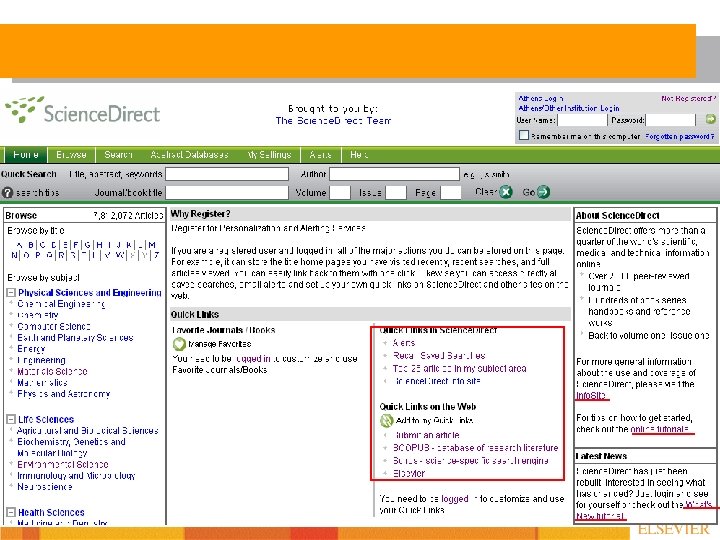Click SCOPUS database of research literature link

pos(476,448)
